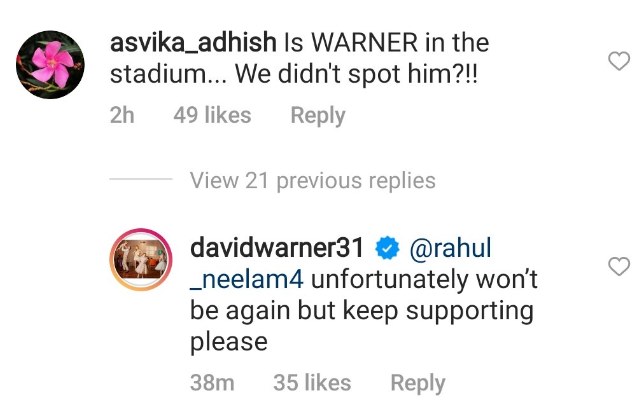640x400 pixels.
Task: Reply to davidwarner31's comment
Action: 418,383
